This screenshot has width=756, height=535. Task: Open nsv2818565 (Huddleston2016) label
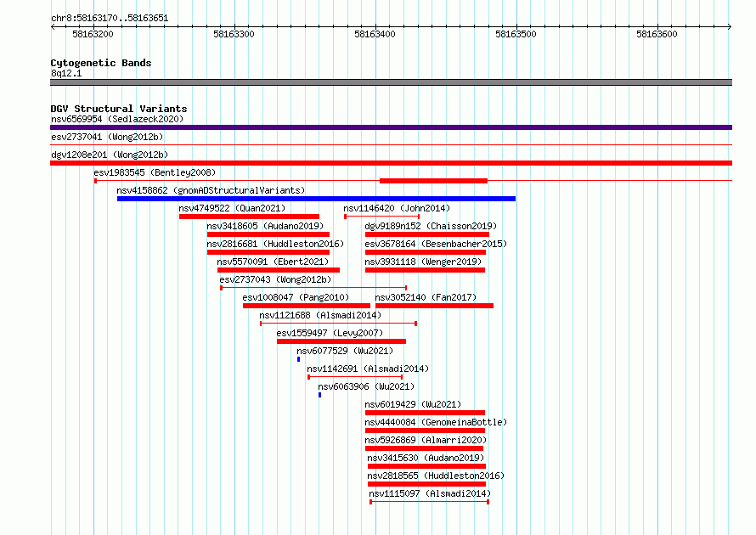coord(436,476)
